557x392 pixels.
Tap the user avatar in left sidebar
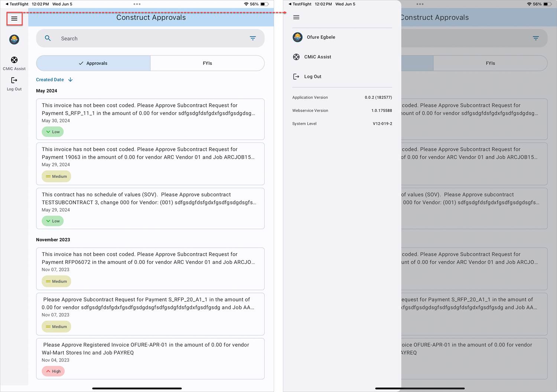[x=14, y=39]
